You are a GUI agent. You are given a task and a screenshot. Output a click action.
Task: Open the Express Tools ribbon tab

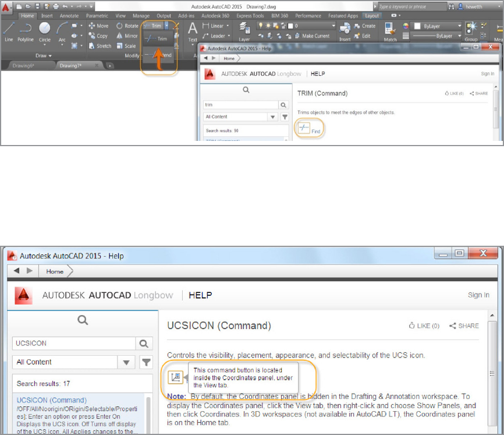pyautogui.click(x=250, y=16)
